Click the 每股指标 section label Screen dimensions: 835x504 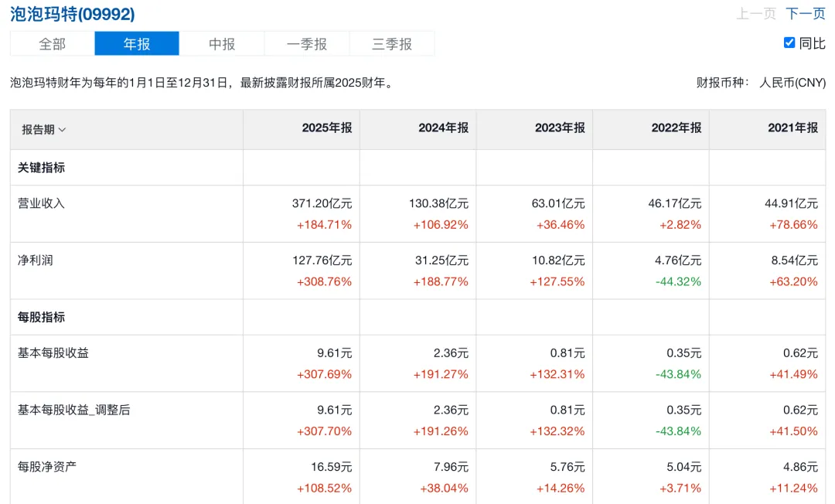pyautogui.click(x=41, y=317)
